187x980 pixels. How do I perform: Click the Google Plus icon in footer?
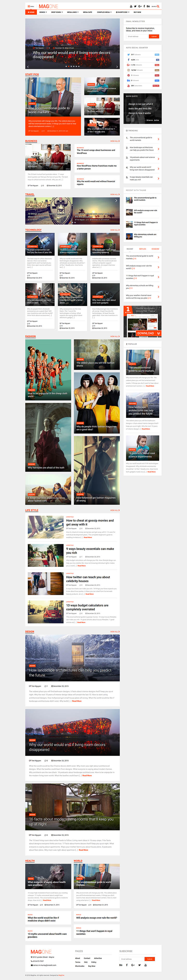click(x=133, y=965)
